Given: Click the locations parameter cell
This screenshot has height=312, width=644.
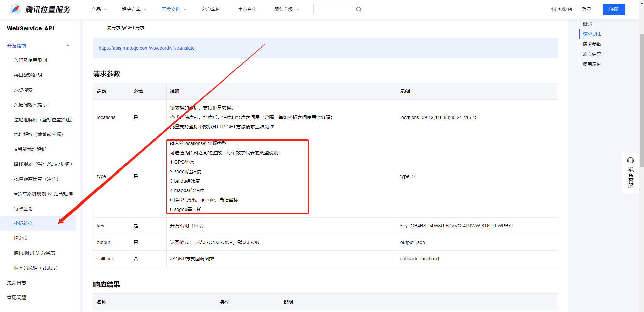Looking at the screenshot, I should click(x=111, y=117).
